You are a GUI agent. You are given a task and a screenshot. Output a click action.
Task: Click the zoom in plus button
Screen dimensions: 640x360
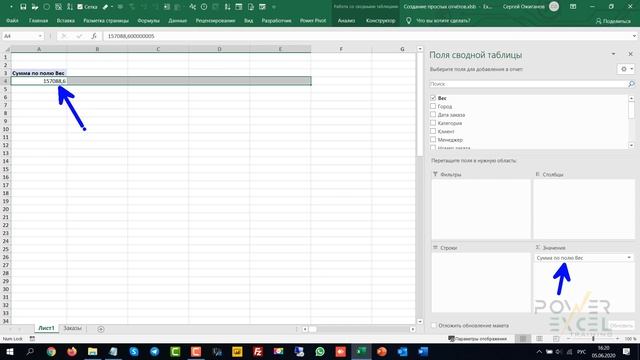pos(618,339)
